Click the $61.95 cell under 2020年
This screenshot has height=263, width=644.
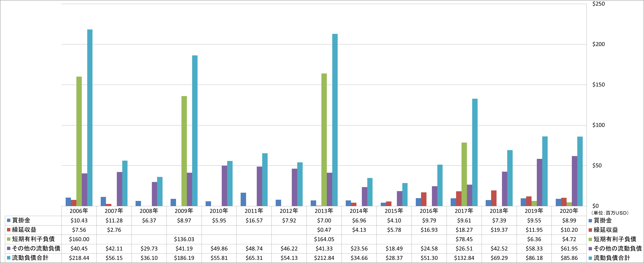tap(569, 248)
